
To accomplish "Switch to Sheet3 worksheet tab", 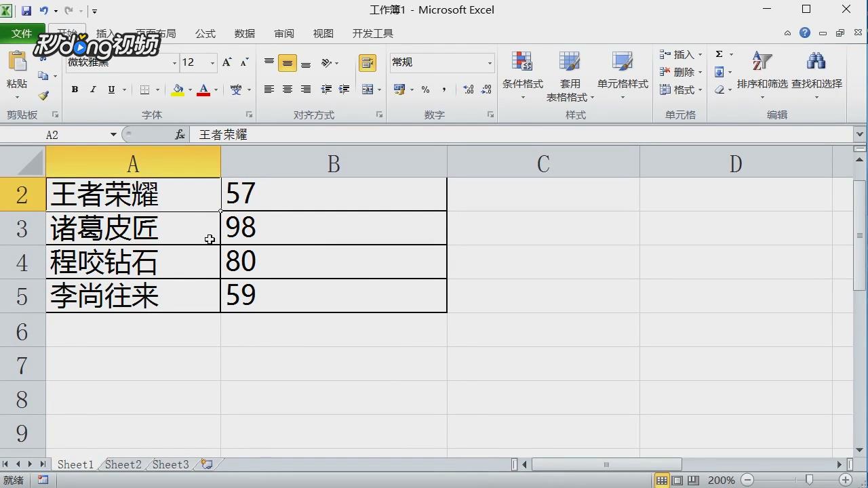I will 170,464.
